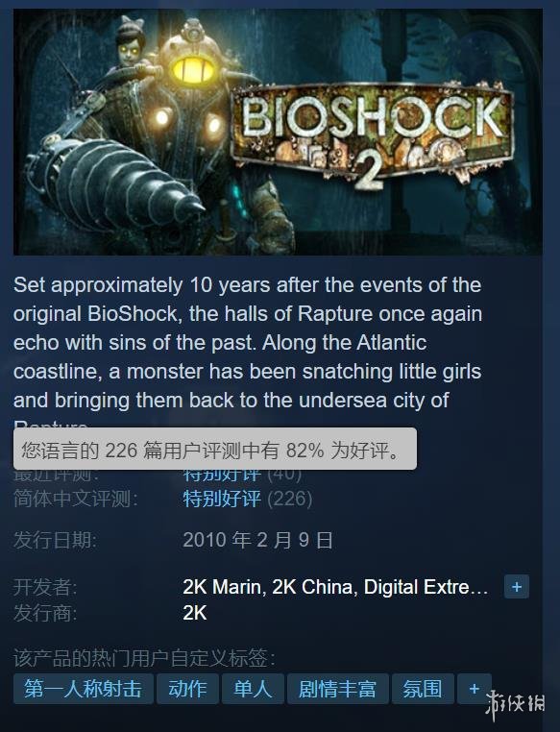The width and height of the screenshot is (560, 732).
Task: Click the (226) review count
Action: click(x=290, y=499)
